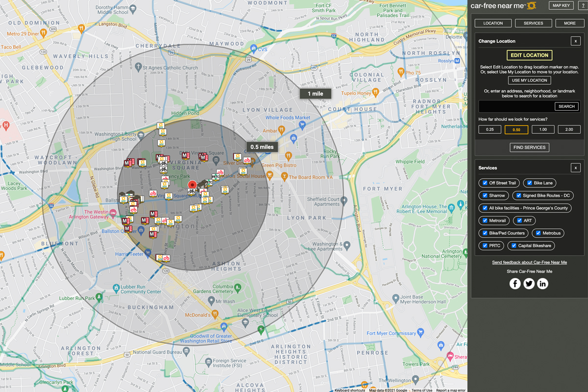Click the Ambar restaurant pin
This screenshot has height=392, width=588.
(281, 130)
